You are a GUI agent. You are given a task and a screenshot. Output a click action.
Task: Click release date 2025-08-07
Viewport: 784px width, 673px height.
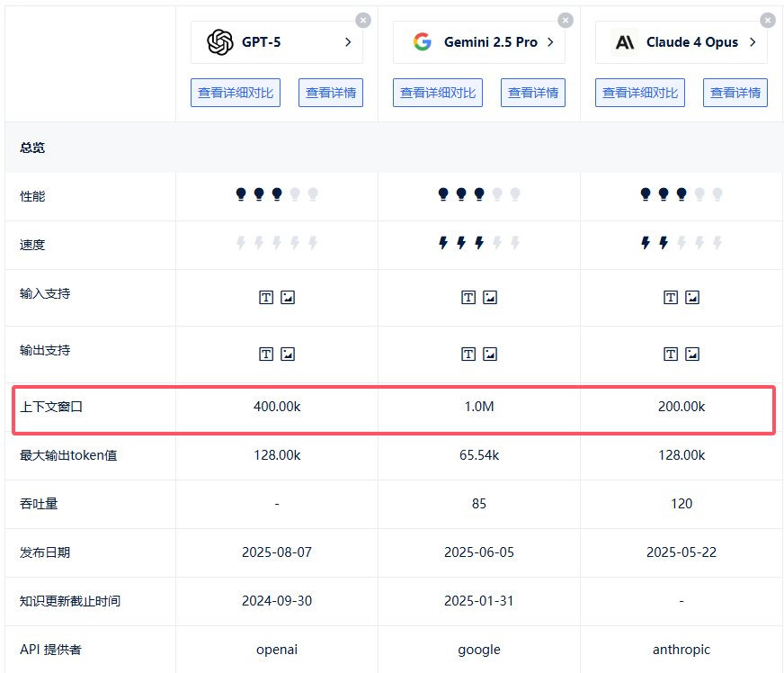(277, 552)
